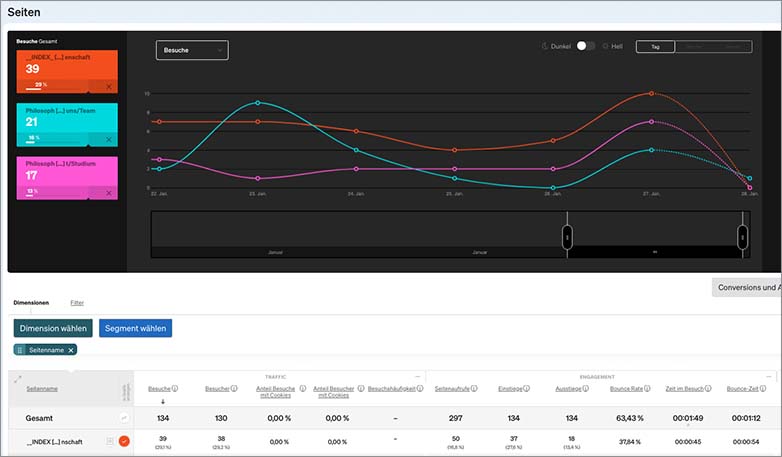Collapse the Traffic column group

click(417, 377)
